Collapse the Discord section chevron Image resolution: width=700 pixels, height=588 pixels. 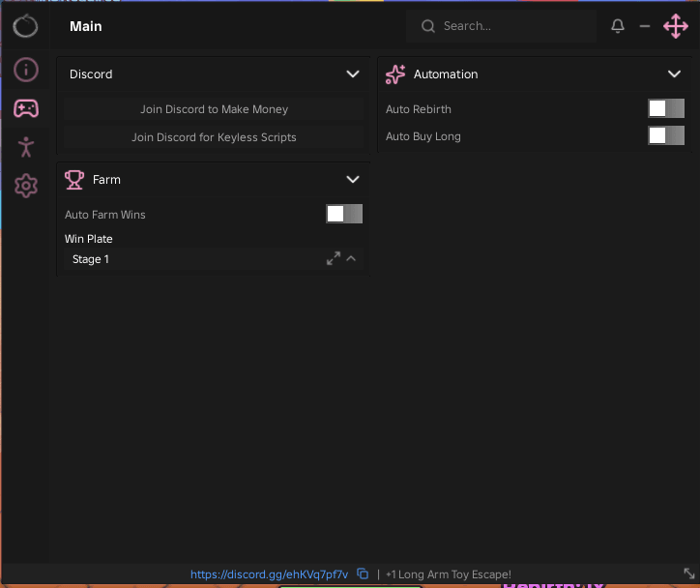pos(353,74)
